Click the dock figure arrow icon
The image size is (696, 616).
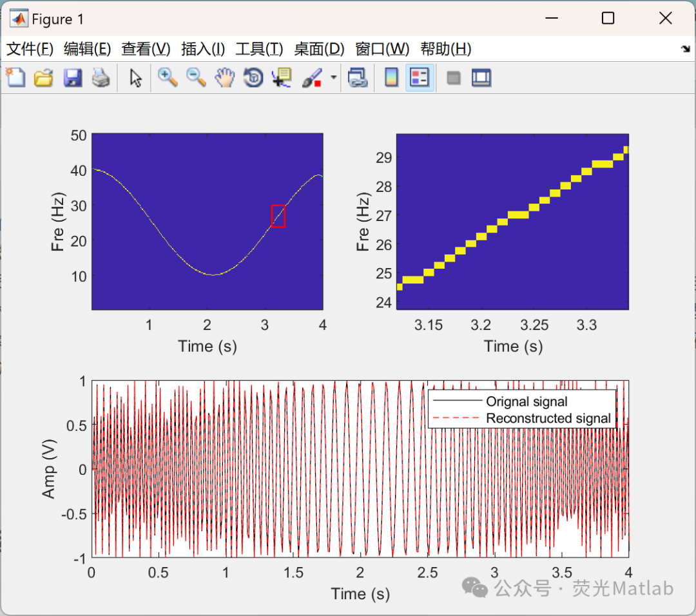[686, 49]
